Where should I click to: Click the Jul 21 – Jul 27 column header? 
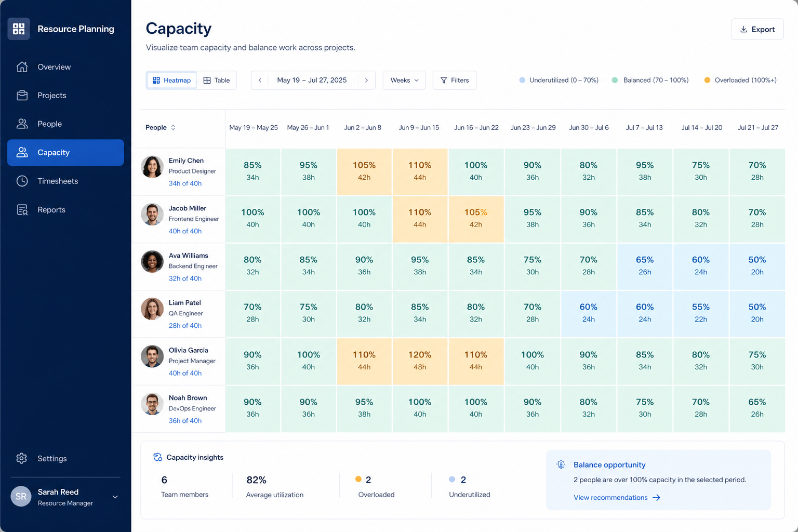(x=758, y=127)
